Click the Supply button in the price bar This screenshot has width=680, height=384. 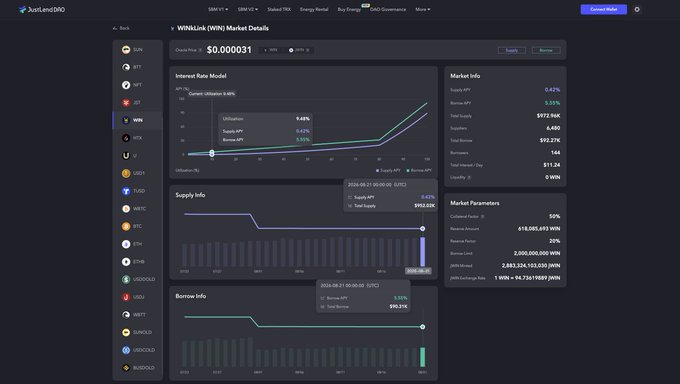(x=512, y=50)
